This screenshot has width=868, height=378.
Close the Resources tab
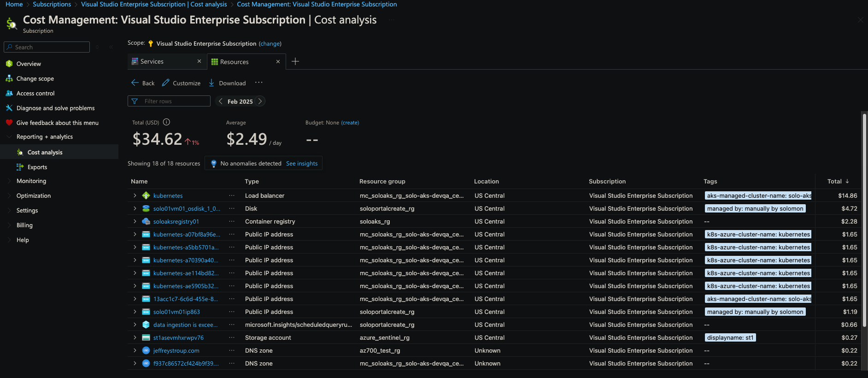point(278,62)
